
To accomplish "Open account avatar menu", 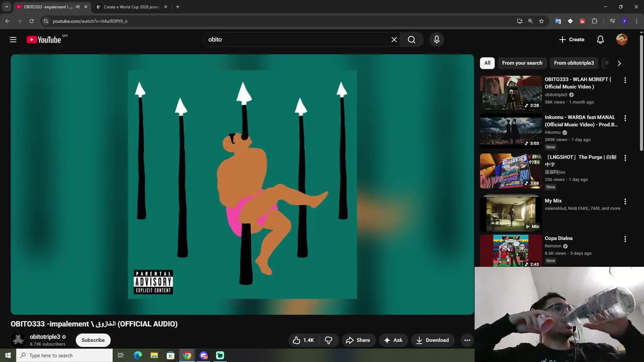I will pos(622,40).
